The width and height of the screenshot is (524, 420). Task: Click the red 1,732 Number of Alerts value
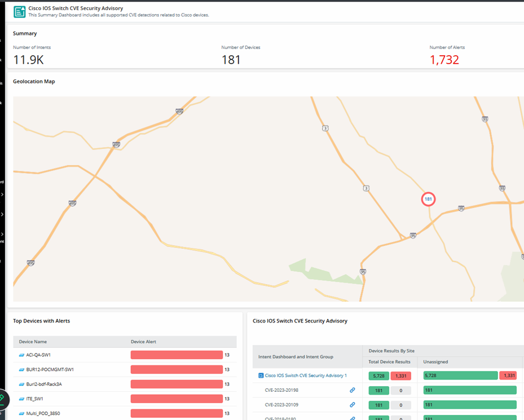444,60
